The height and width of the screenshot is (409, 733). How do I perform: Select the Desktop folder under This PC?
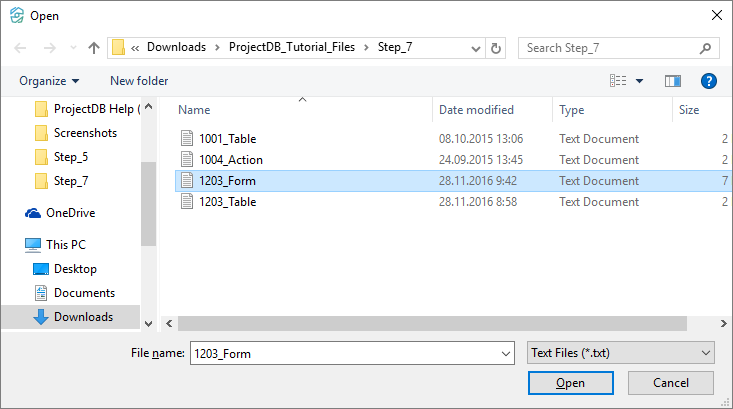click(75, 269)
